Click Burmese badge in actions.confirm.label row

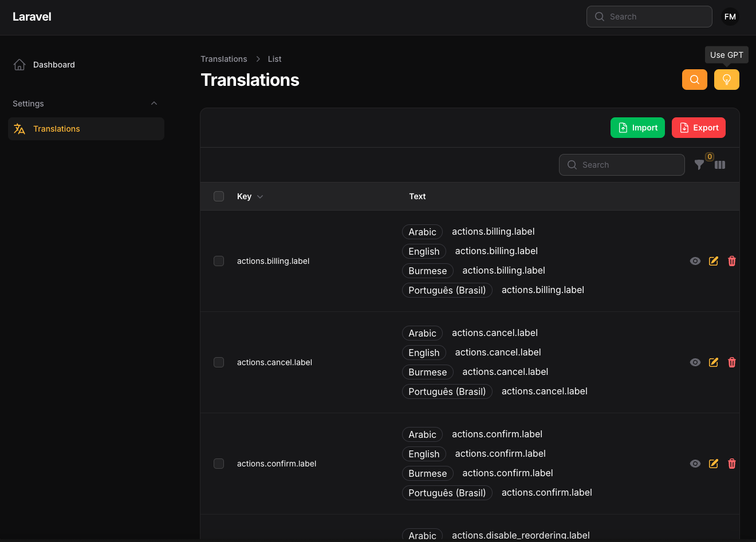coord(428,473)
